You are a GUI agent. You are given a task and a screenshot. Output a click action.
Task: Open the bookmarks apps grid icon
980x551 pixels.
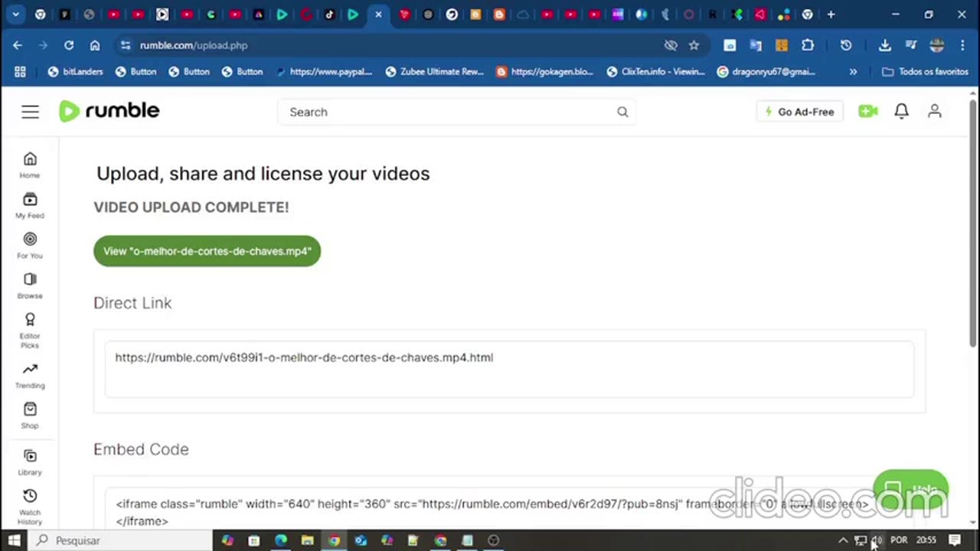[x=20, y=71]
